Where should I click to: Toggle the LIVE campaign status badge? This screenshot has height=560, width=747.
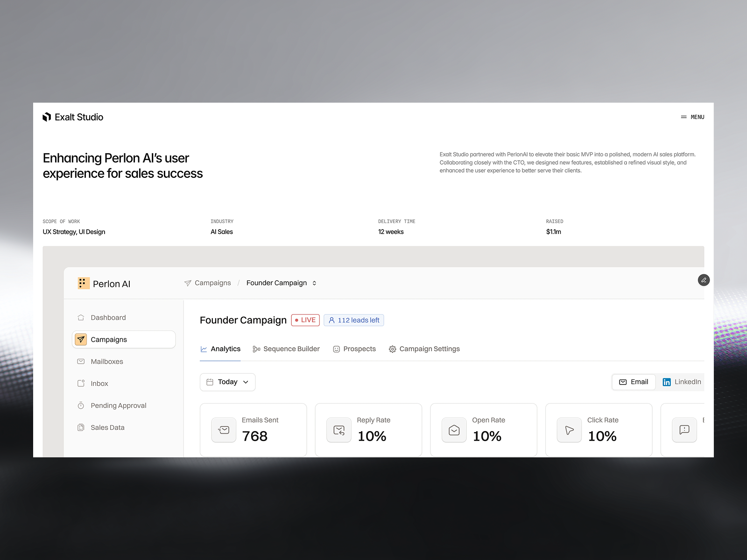[305, 320]
